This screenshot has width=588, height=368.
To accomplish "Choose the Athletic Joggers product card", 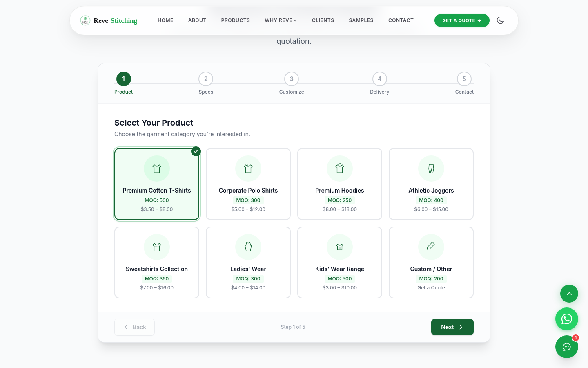I will (x=431, y=184).
